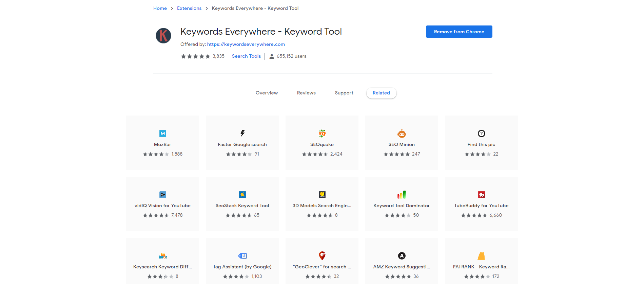Open the SeoStack Keyword Tool title
The image size is (644, 284).
click(x=242, y=206)
